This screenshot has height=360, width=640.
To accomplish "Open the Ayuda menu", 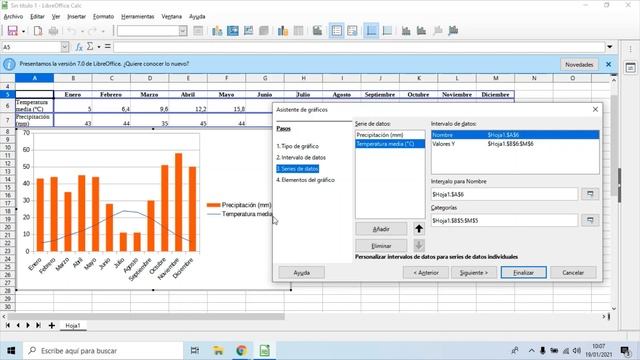I will pyautogui.click(x=197, y=16).
